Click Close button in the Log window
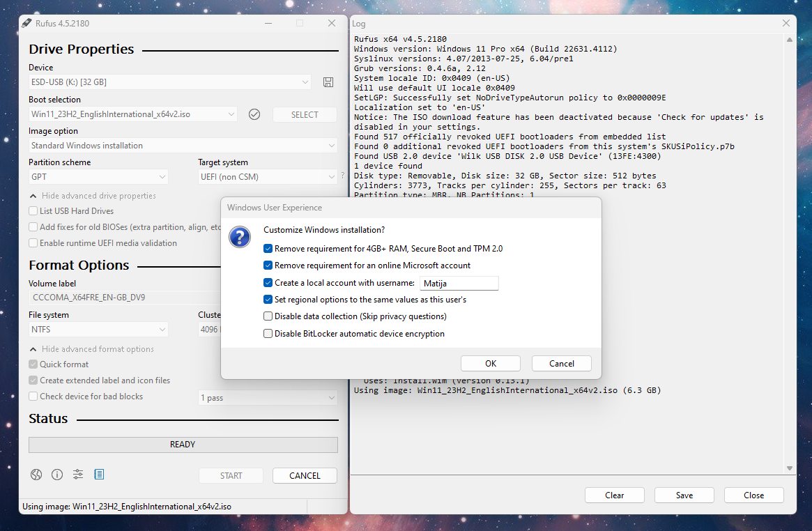The height and width of the screenshot is (531, 812). [753, 495]
